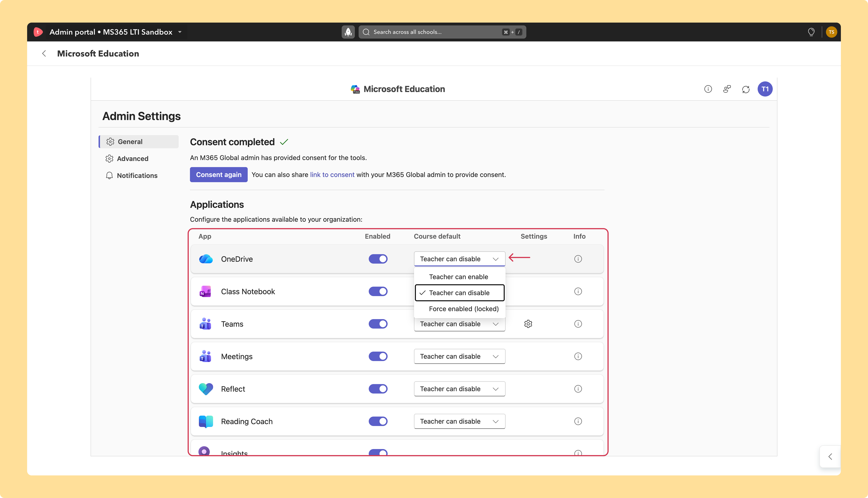This screenshot has width=868, height=498.
Task: Open the lightbulb tips icon
Action: coord(811,32)
